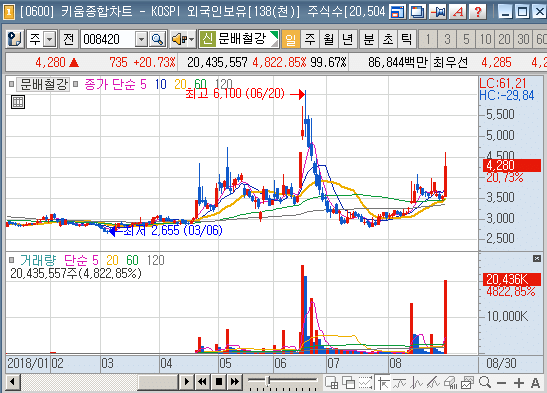Click interval button 3
This screenshot has width=547, height=393.
[x=447, y=39]
